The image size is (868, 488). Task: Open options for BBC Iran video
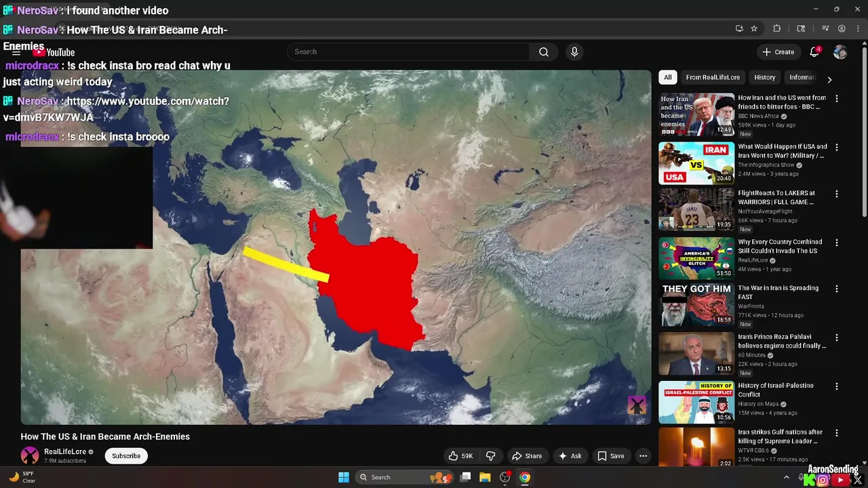coord(836,99)
